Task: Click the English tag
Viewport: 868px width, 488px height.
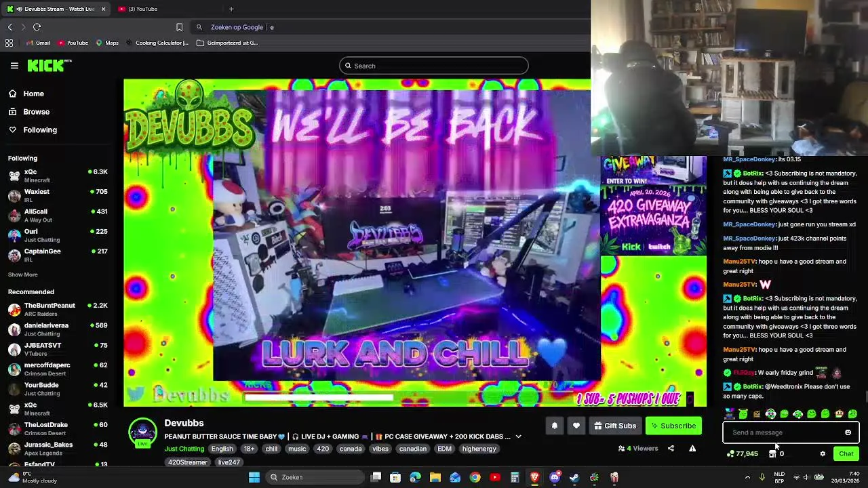Action: click(222, 449)
